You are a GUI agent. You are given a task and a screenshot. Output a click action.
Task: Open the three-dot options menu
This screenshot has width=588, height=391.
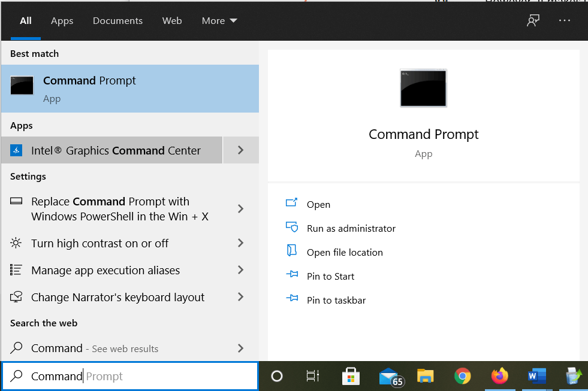pyautogui.click(x=565, y=20)
